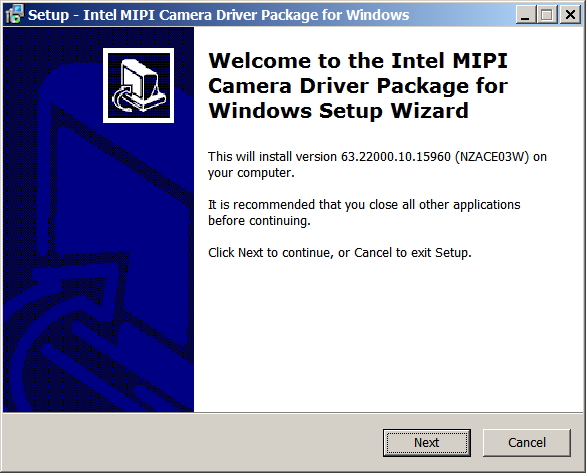This screenshot has height=473, width=586.
Task: Click the computer installer icon in white box
Action: (138, 85)
